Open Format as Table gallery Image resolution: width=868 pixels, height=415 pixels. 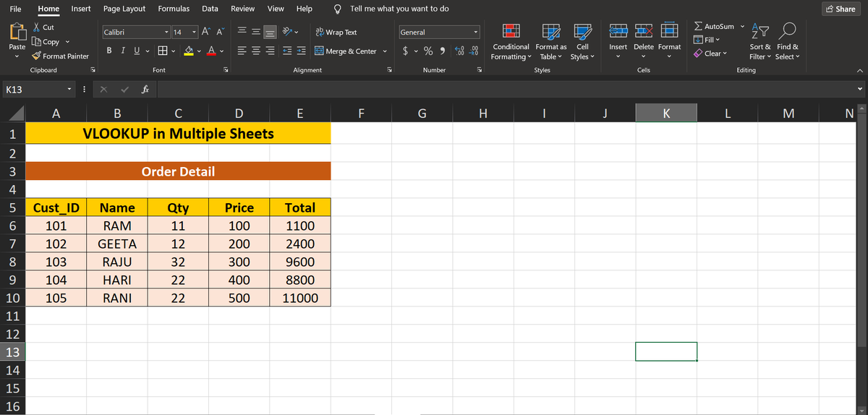(x=553, y=42)
